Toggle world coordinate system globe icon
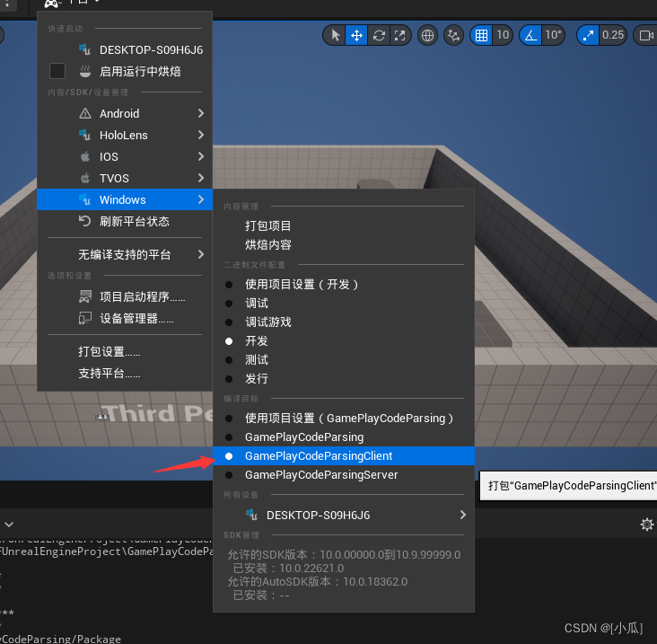Viewport: 657px width, 644px height. point(427,35)
